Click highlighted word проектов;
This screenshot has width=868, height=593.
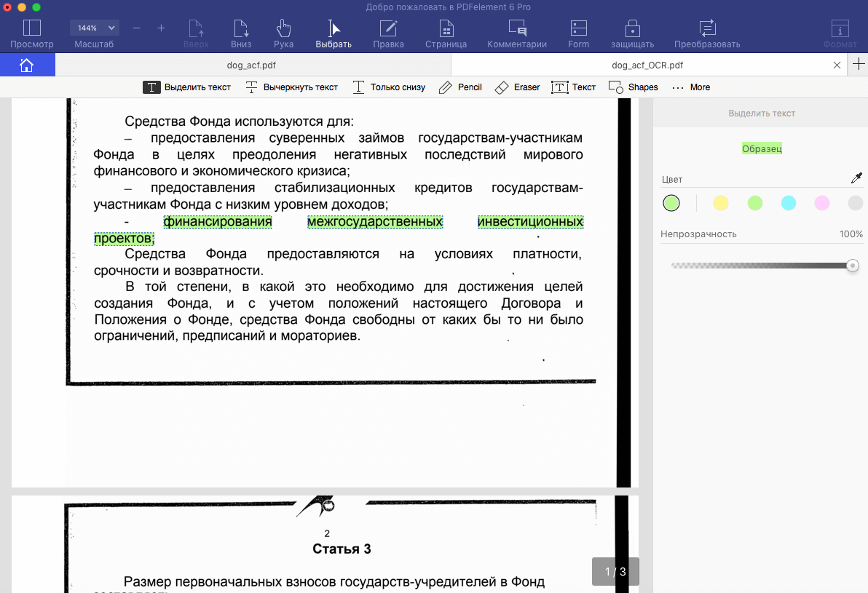pos(124,239)
